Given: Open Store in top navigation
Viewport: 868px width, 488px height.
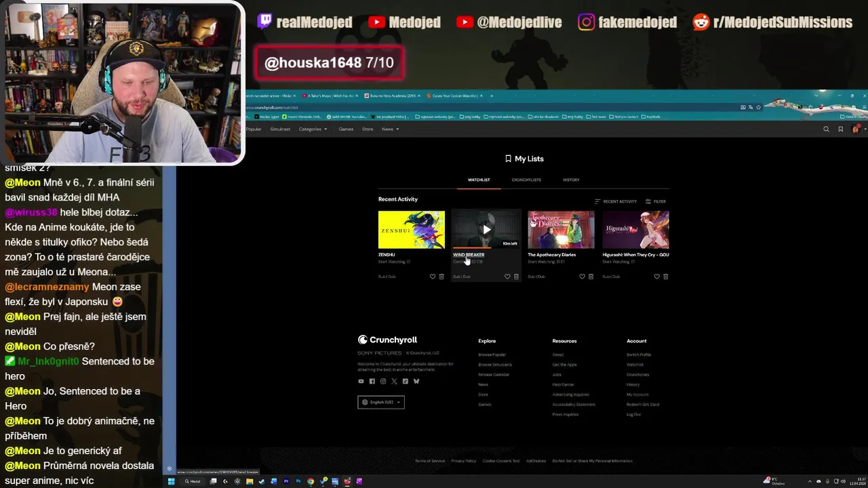Looking at the screenshot, I should [x=368, y=129].
